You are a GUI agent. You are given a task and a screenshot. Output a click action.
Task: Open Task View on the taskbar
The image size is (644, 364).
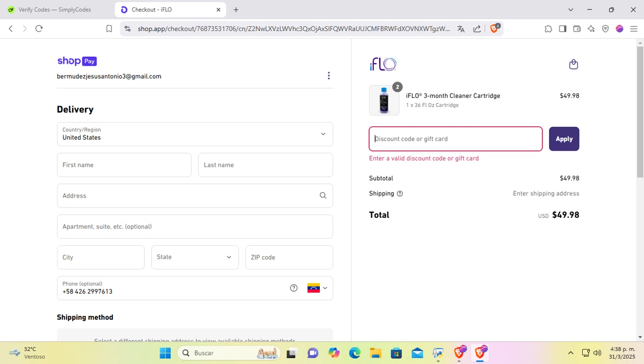pyautogui.click(x=292, y=353)
